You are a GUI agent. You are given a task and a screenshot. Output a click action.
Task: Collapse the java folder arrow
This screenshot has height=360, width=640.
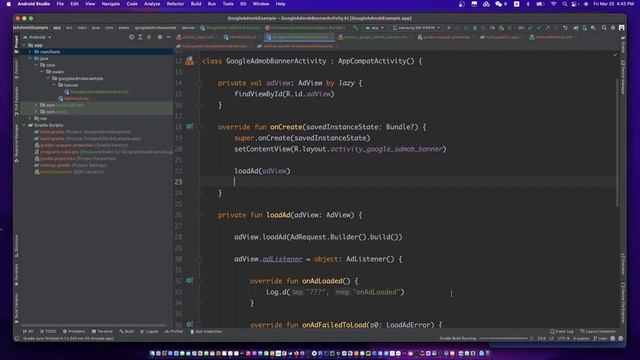(30, 58)
